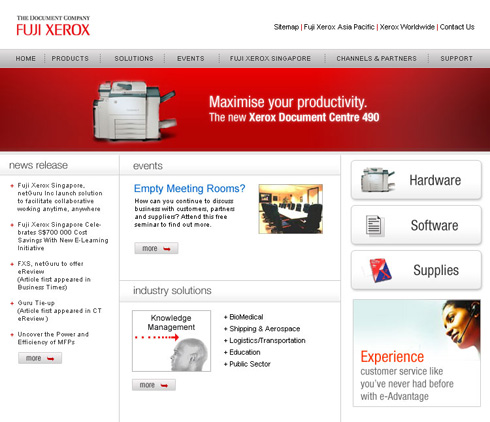Viewport: 490px width, 422px height.
Task: Click the more button under industry solutions
Action: coord(154,385)
